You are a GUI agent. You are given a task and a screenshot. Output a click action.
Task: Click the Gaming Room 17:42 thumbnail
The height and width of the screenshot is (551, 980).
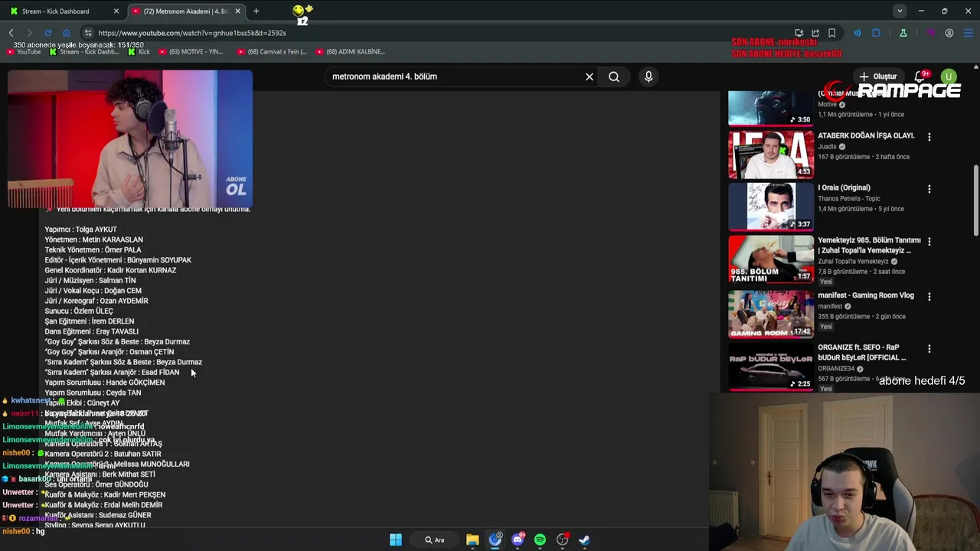(x=771, y=314)
